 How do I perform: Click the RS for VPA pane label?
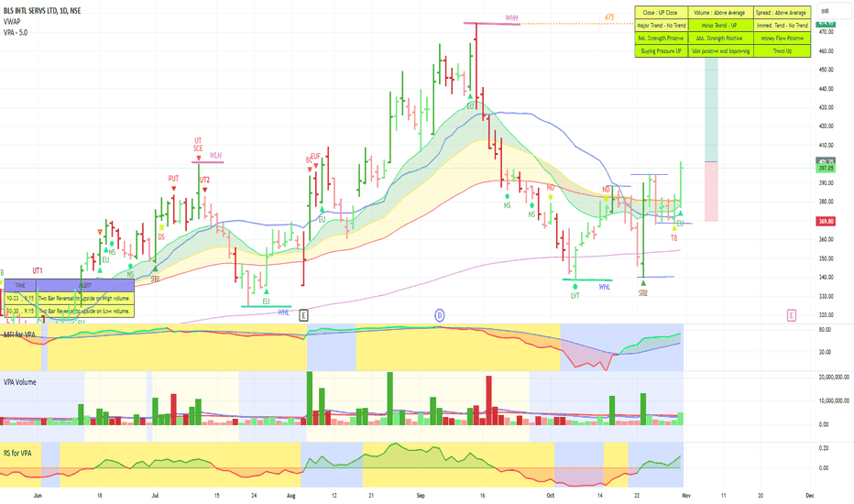[17, 453]
